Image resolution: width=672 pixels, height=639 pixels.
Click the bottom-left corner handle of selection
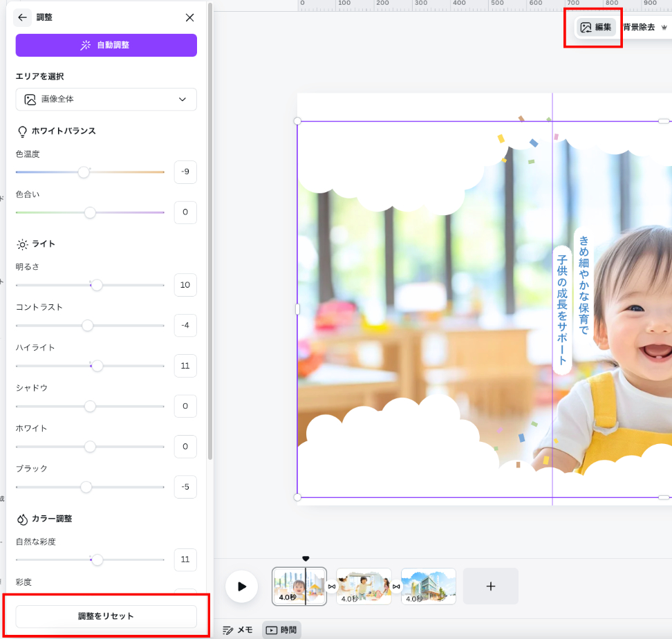297,497
